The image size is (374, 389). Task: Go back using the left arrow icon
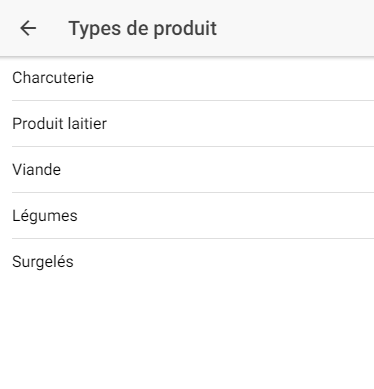[28, 28]
